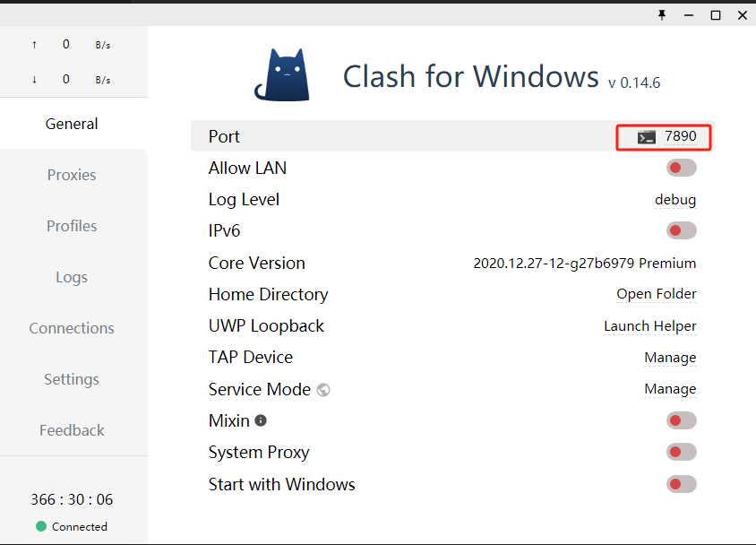Click the Mixin label

(228, 420)
